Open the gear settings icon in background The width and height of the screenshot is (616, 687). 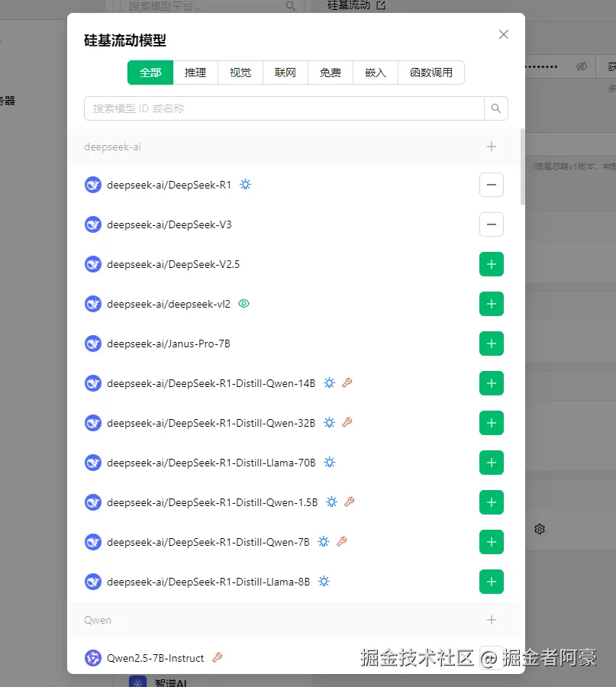(x=540, y=529)
